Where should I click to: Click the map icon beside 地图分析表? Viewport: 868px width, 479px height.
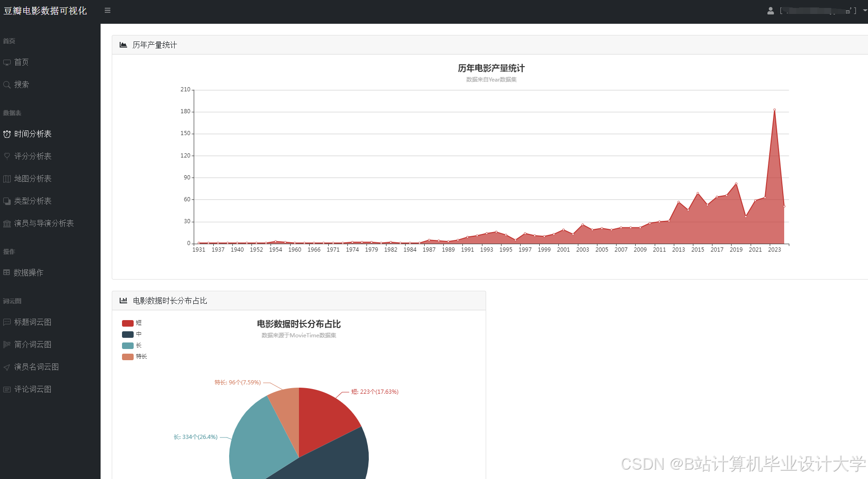point(7,179)
